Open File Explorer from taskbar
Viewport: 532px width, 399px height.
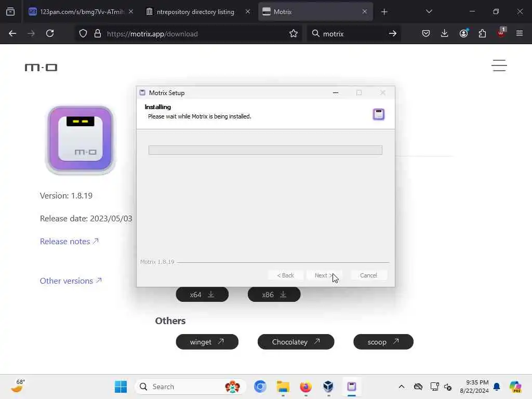[x=283, y=387]
